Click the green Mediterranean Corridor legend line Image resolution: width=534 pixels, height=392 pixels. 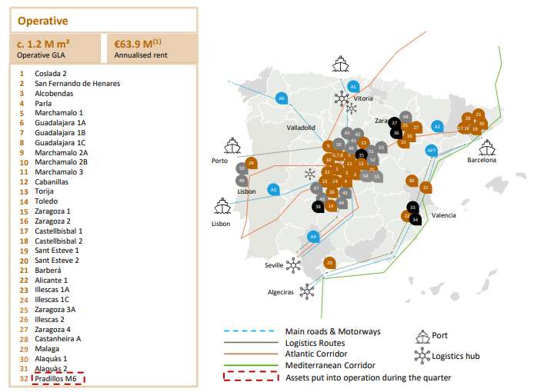pos(249,365)
